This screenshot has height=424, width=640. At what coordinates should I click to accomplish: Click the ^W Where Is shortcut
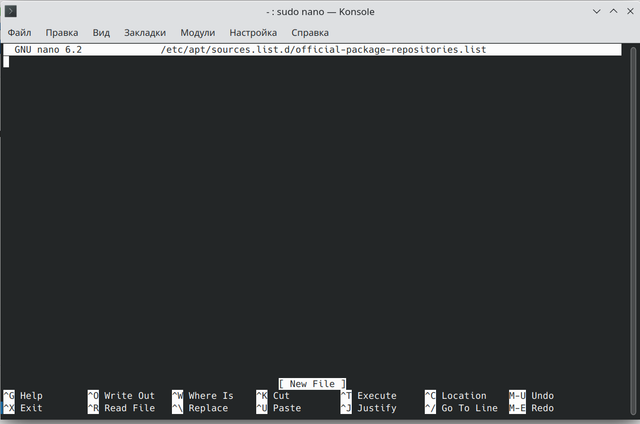coord(203,396)
